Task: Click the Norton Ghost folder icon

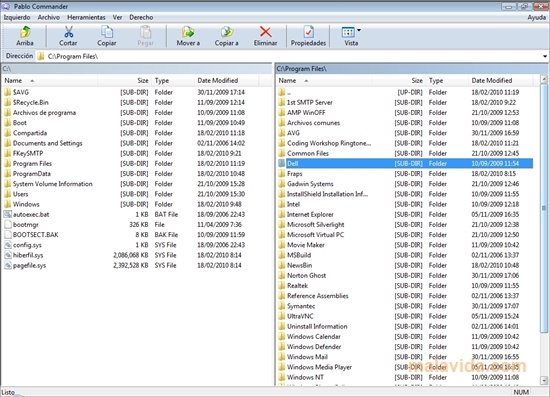Action: [x=281, y=275]
